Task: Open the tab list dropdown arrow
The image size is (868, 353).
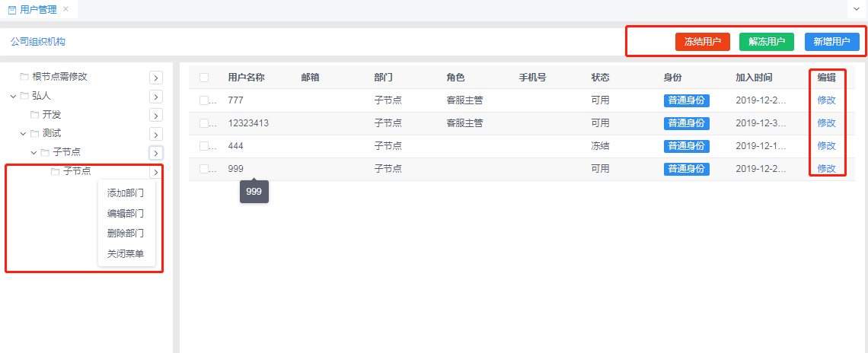Action: [x=857, y=9]
